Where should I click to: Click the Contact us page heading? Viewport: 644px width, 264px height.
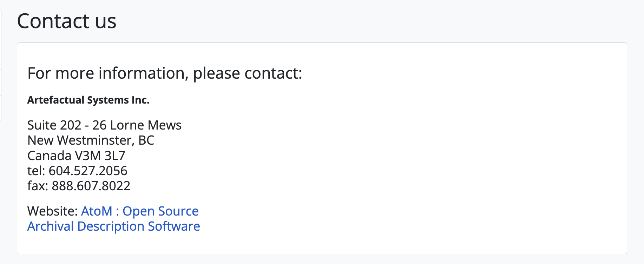tap(66, 21)
